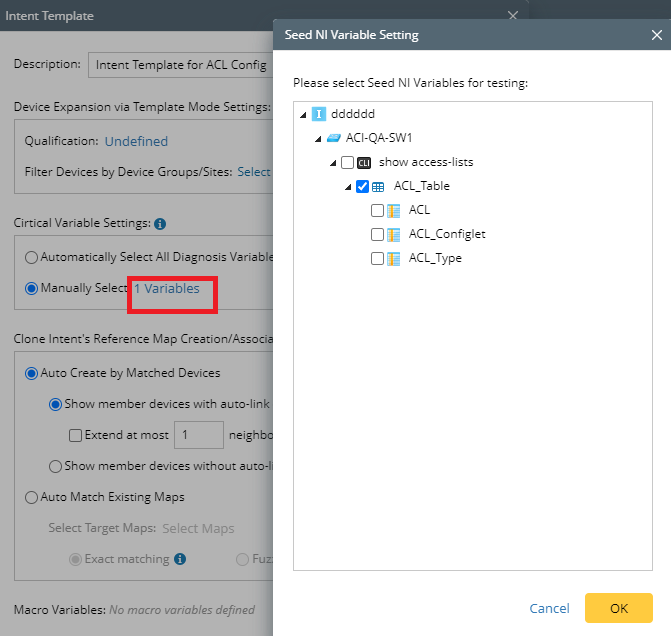Enable Extend at most checkbox
The height and width of the screenshot is (636, 671).
coord(75,435)
